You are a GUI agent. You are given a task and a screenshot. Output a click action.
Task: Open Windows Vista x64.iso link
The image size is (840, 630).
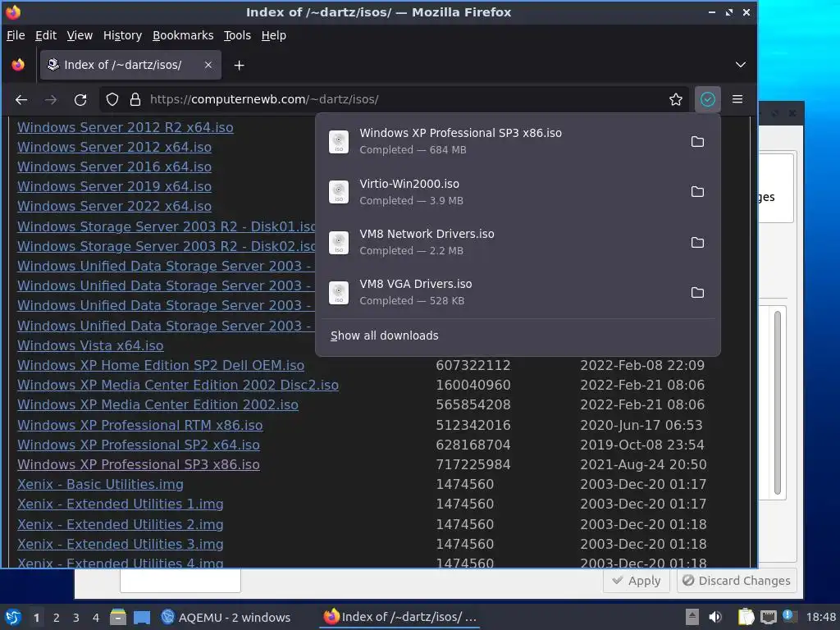(x=90, y=345)
